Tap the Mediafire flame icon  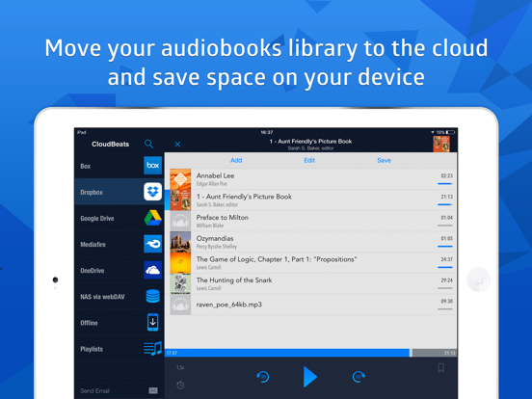click(152, 244)
